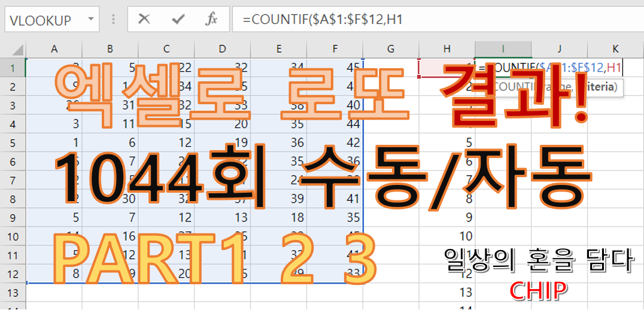The height and width of the screenshot is (310, 644).
Task: Select row 3 header
Action: [13, 105]
